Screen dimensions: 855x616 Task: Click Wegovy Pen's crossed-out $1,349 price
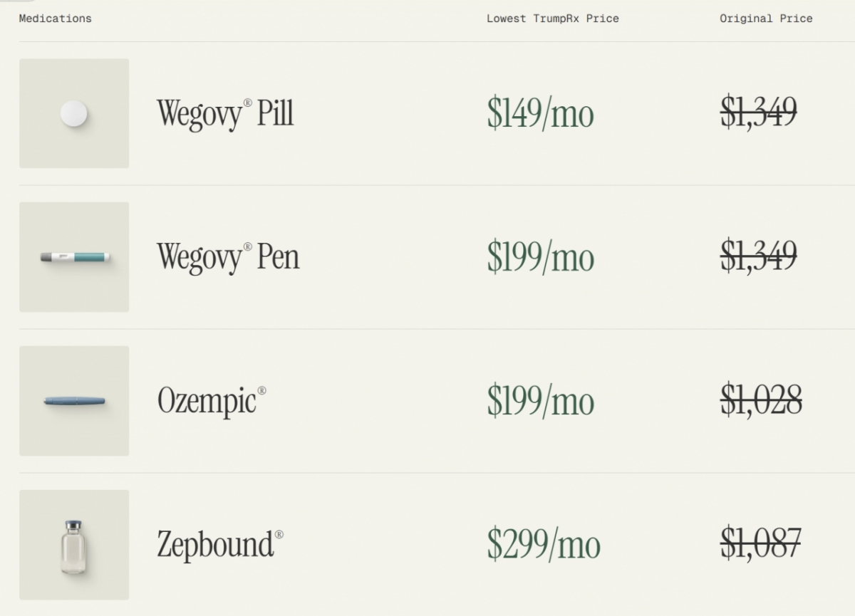[758, 256]
